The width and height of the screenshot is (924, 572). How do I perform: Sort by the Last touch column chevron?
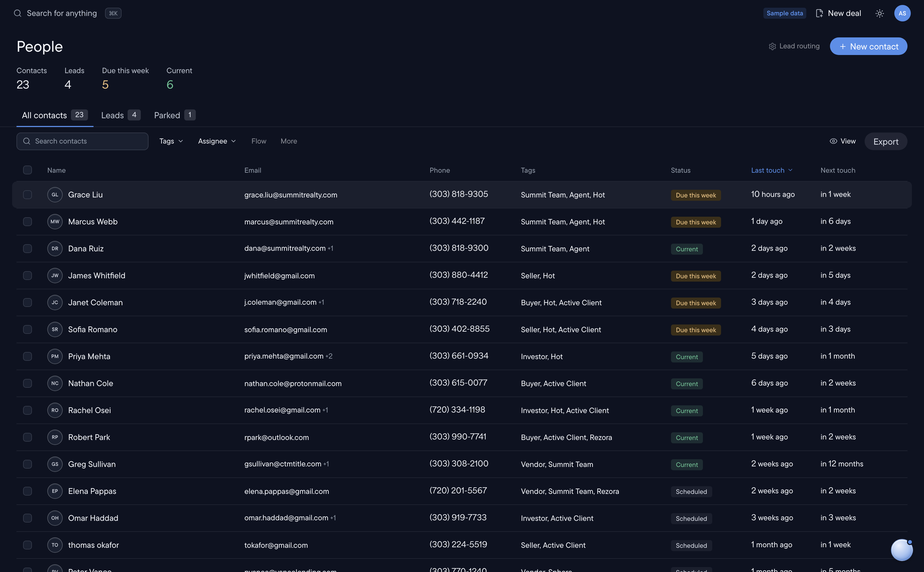pos(790,170)
